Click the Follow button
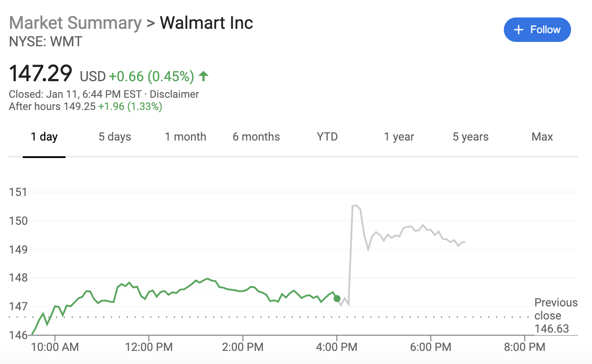 (537, 30)
